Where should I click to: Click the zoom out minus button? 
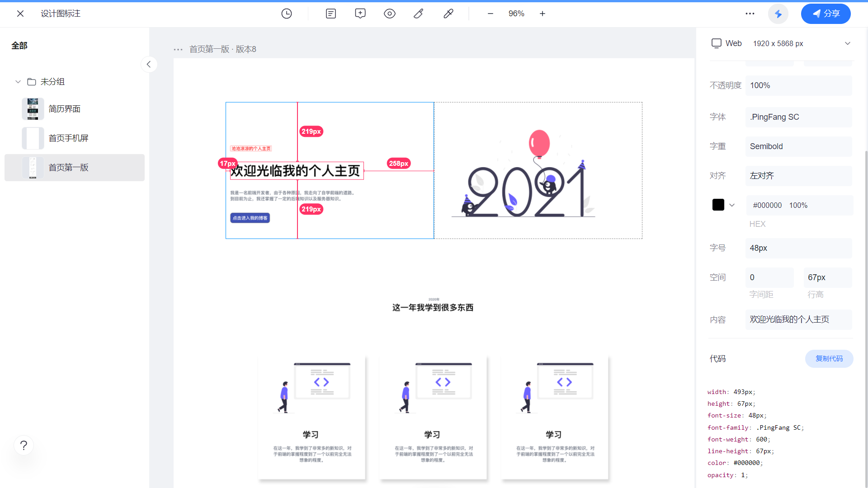click(x=491, y=14)
